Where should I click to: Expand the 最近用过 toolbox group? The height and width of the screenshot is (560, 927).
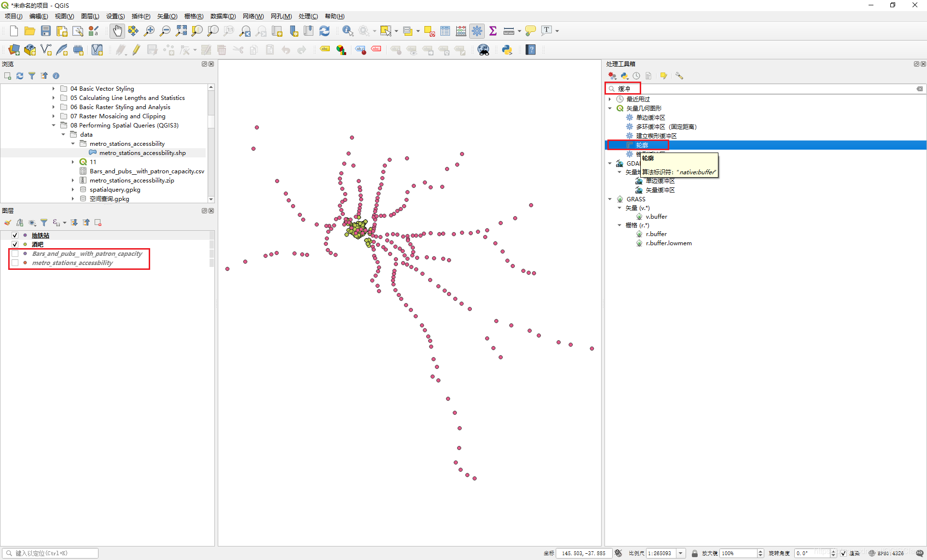(610, 99)
